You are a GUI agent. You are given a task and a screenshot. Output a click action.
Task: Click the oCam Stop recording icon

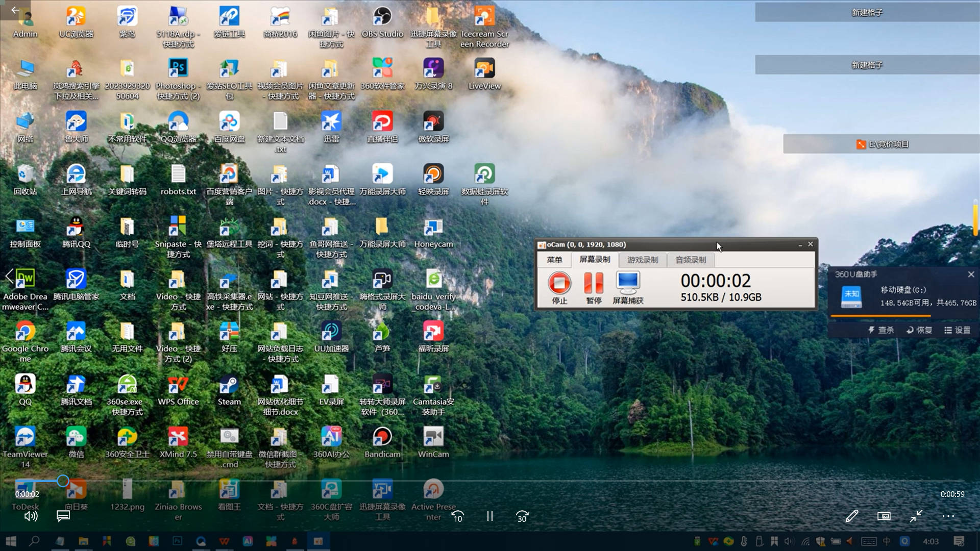click(559, 283)
